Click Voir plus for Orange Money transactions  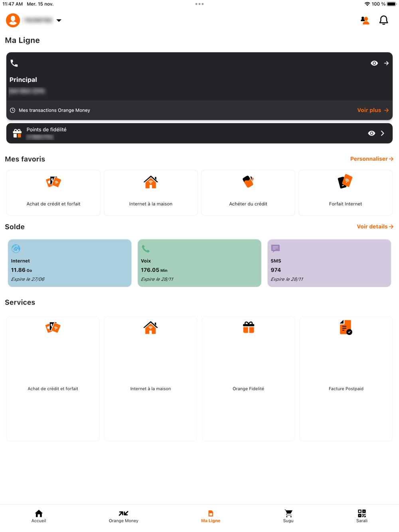373,110
